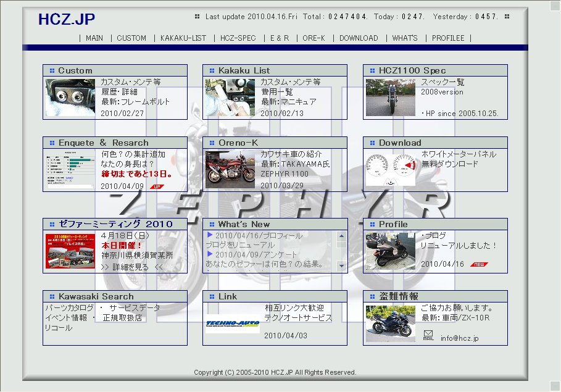
Task: Open the Oreno-K red Zephyr thumbnail
Action: coord(230,170)
